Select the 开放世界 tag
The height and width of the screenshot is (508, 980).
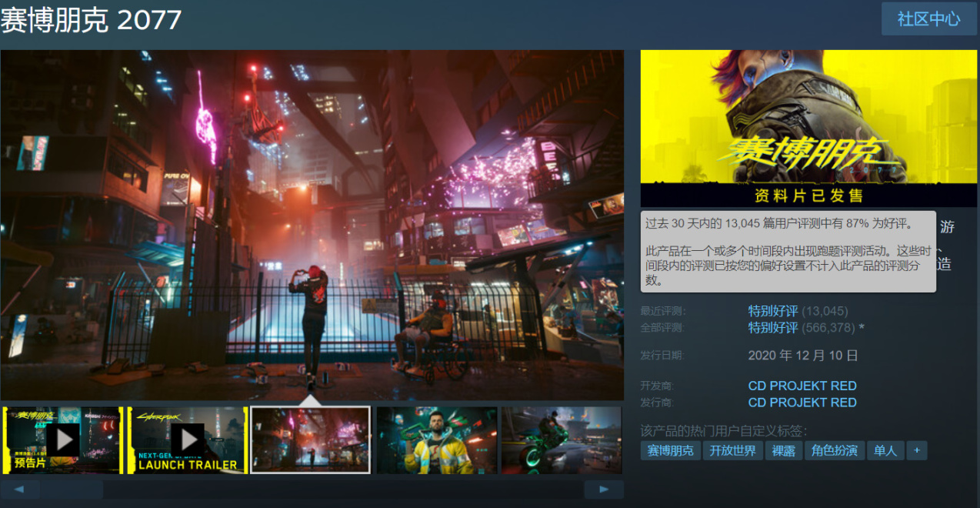[x=732, y=450]
